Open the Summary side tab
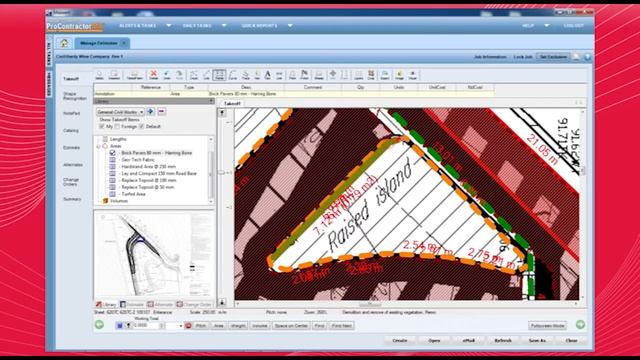640x360 pixels. tap(72, 199)
